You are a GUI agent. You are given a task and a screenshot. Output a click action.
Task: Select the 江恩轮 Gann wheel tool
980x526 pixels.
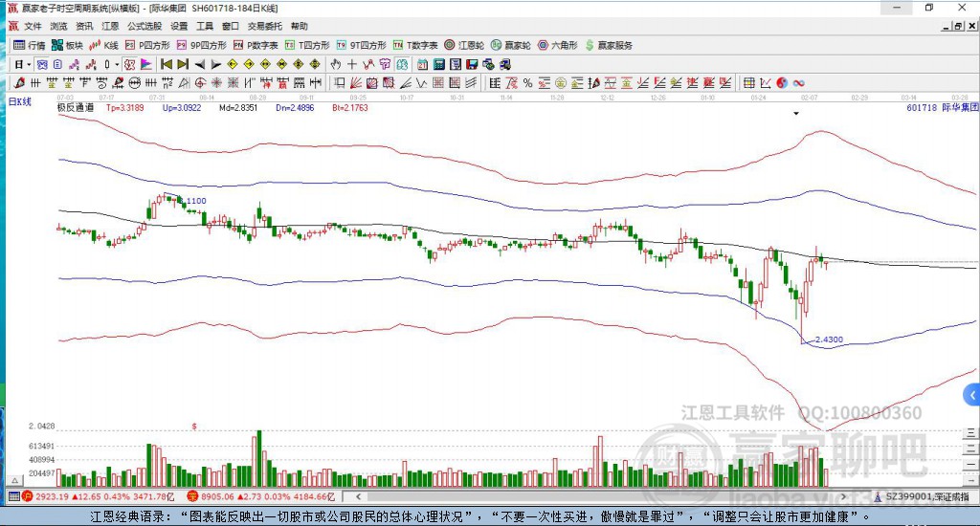coord(469,45)
